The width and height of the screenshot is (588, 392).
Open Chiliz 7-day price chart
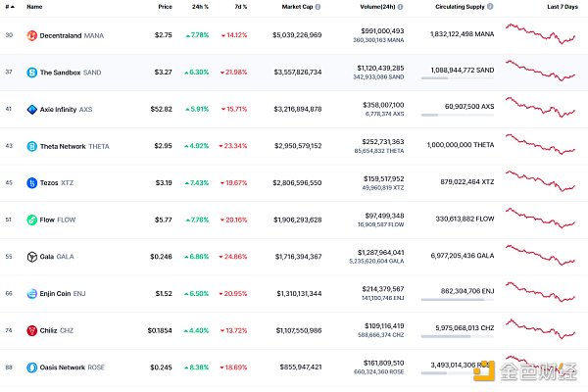[540, 328]
